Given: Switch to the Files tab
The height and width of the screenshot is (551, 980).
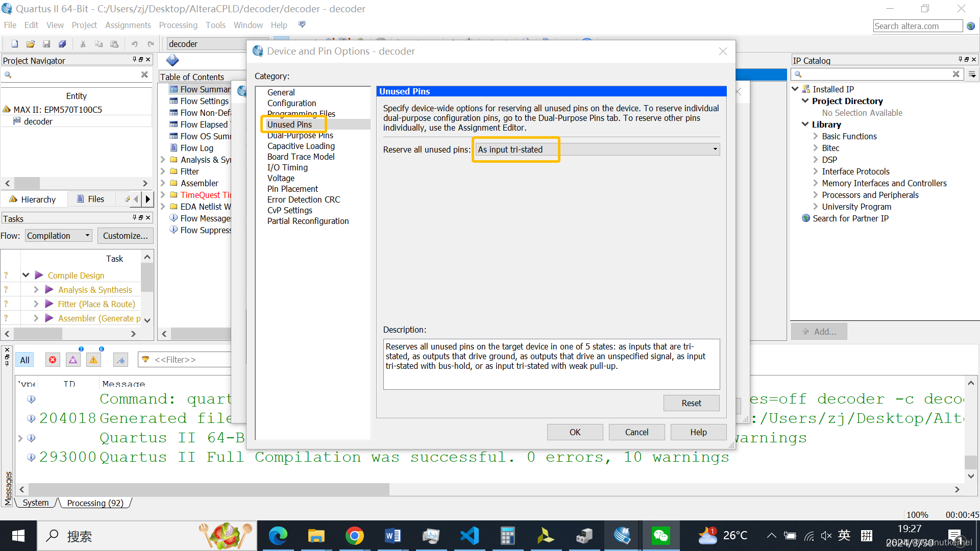Looking at the screenshot, I should point(90,199).
